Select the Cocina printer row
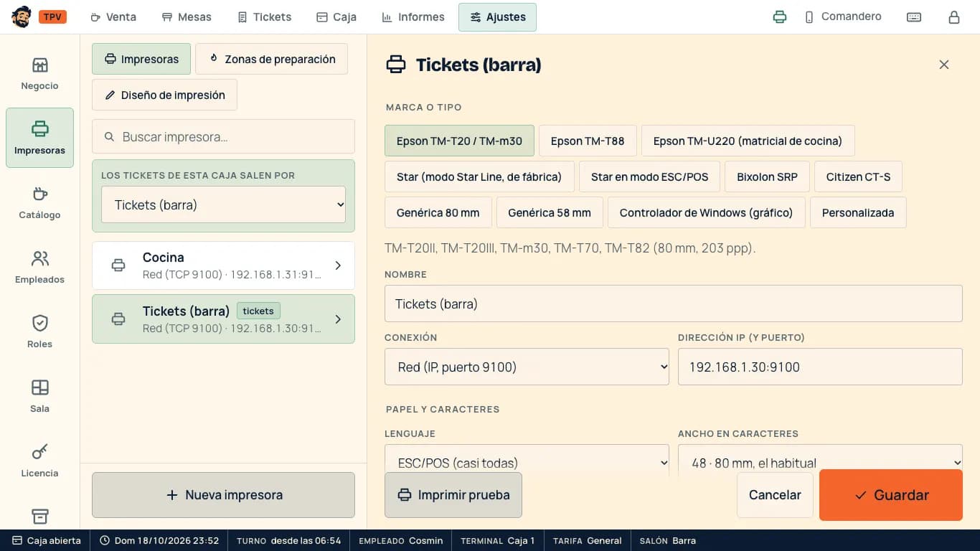 pyautogui.click(x=223, y=265)
